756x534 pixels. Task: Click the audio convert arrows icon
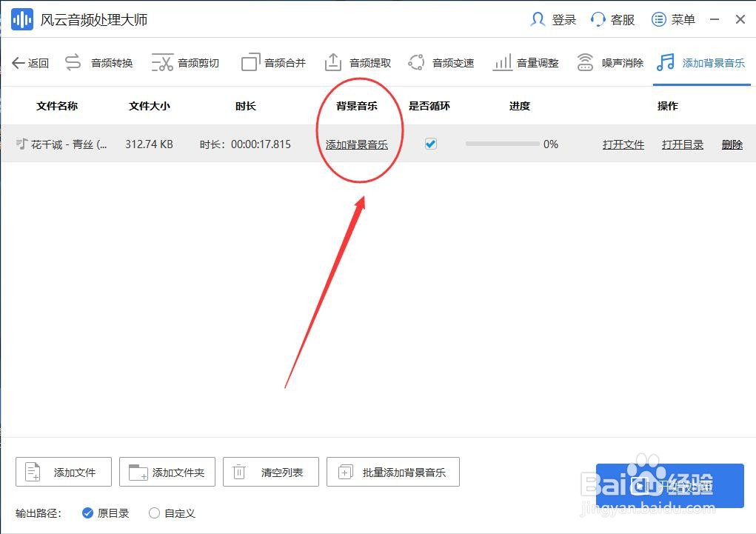click(x=73, y=63)
